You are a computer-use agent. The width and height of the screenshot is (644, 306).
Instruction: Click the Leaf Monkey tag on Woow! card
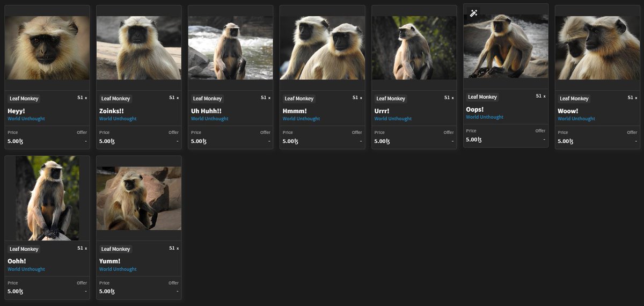pyautogui.click(x=575, y=99)
